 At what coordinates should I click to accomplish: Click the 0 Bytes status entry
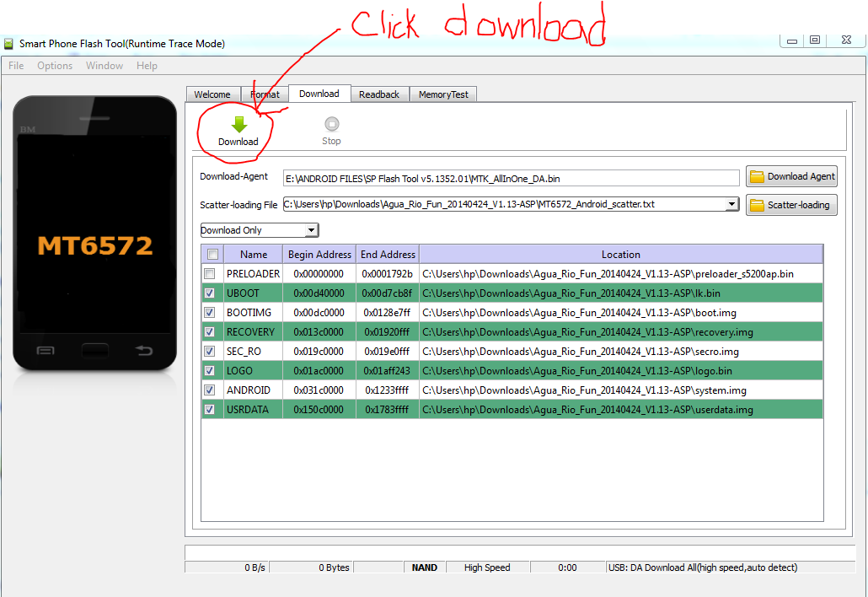coord(311,567)
